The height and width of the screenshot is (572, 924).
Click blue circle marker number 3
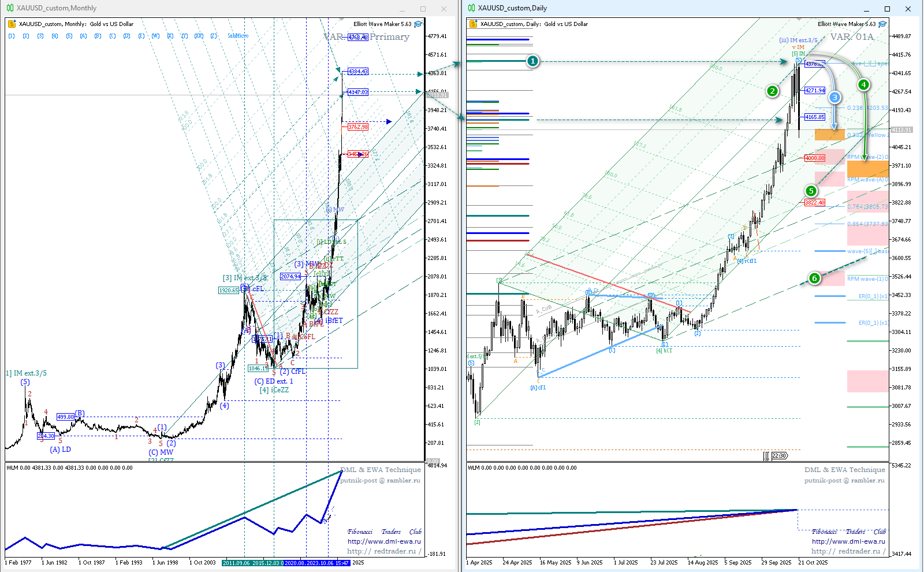[x=834, y=98]
